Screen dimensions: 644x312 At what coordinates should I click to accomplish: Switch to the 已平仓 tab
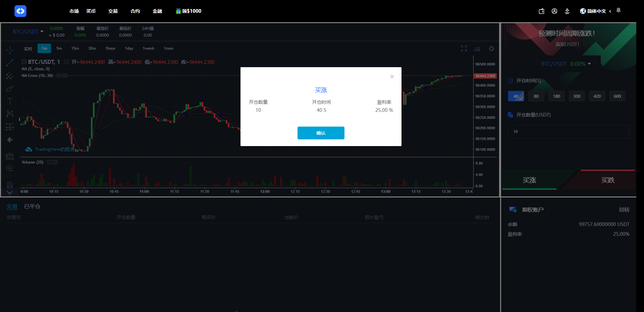click(32, 206)
